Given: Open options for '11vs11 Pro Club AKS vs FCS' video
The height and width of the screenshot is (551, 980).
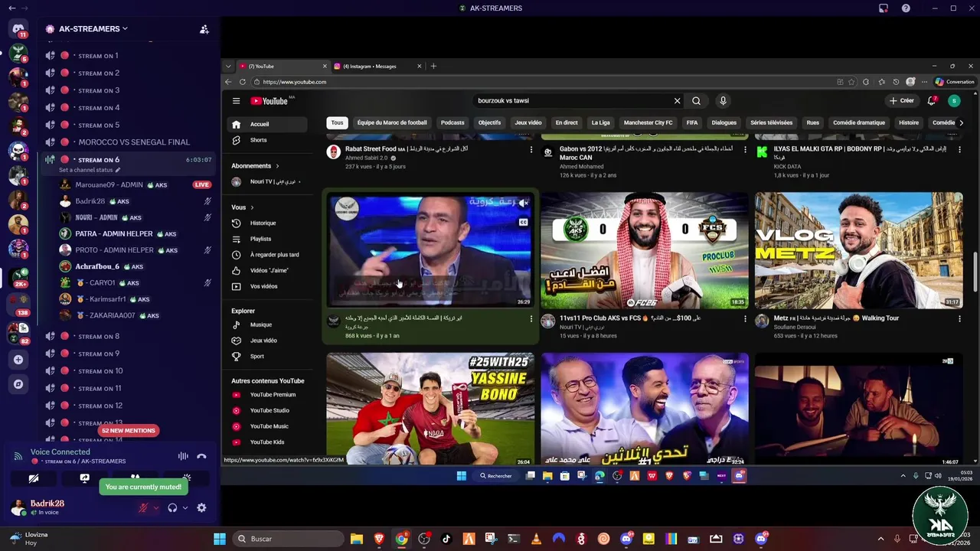Looking at the screenshot, I should point(745,318).
